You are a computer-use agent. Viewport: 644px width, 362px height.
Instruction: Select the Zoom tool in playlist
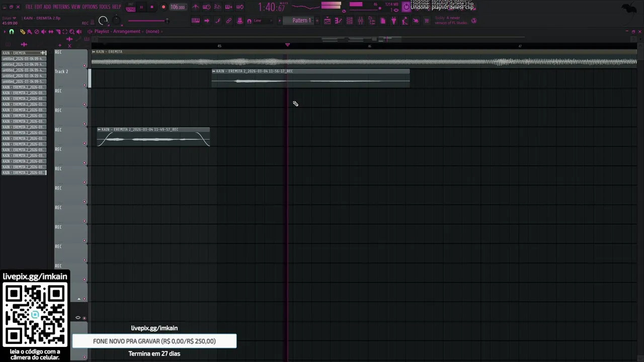click(x=72, y=32)
